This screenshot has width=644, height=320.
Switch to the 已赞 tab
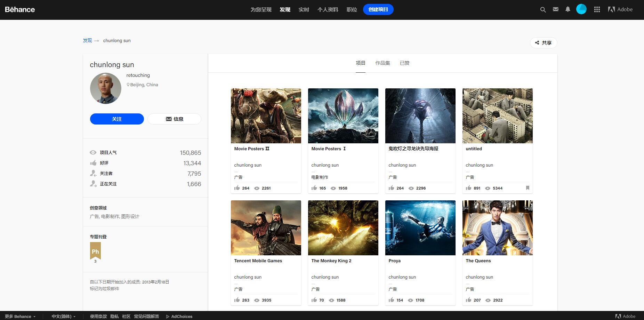pyautogui.click(x=404, y=63)
